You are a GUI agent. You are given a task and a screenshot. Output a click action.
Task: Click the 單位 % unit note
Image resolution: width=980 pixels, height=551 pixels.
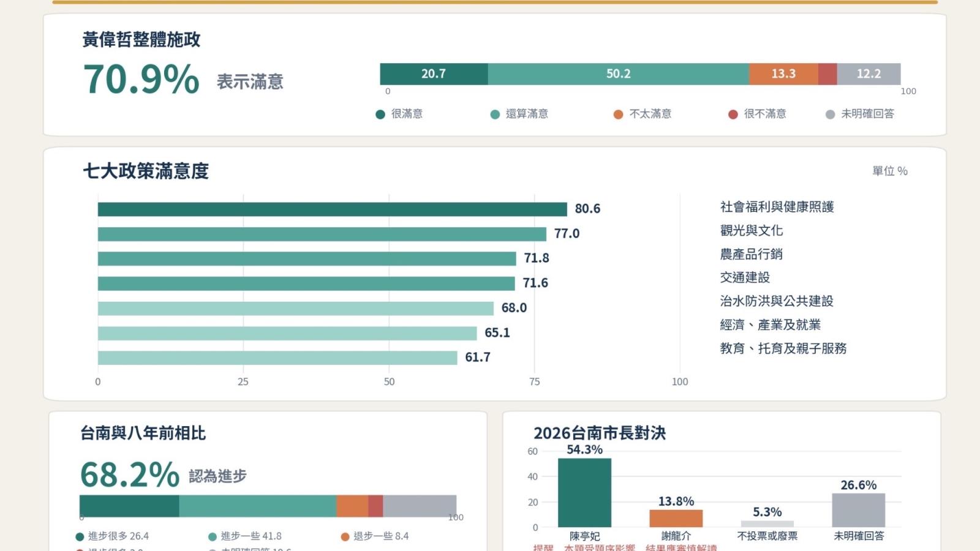[x=890, y=171]
